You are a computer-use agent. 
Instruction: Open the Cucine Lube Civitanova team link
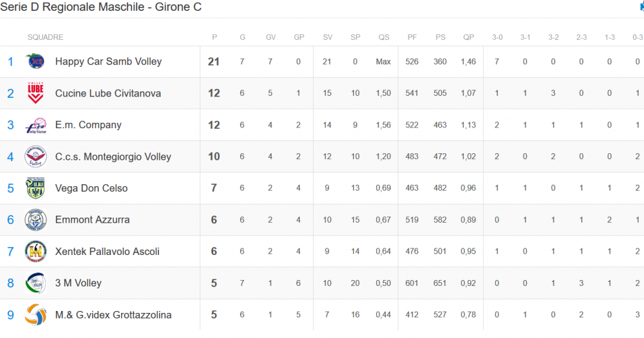[108, 93]
